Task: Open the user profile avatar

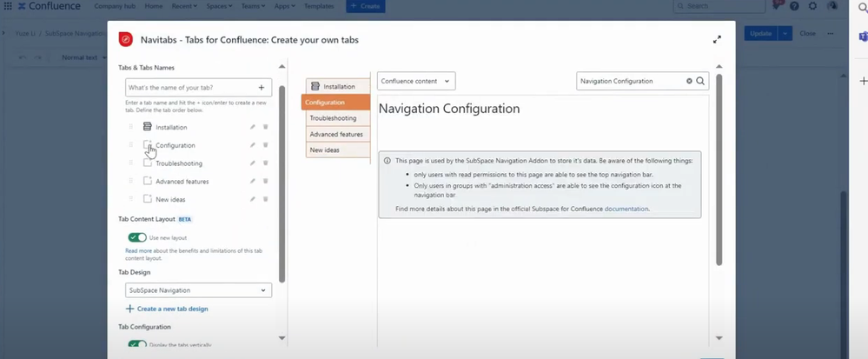Action: [x=832, y=6]
